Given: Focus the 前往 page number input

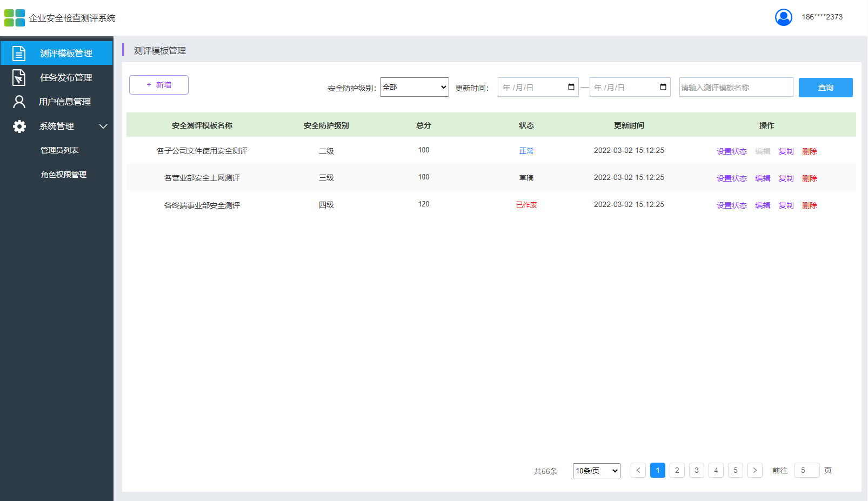Looking at the screenshot, I should pos(807,470).
